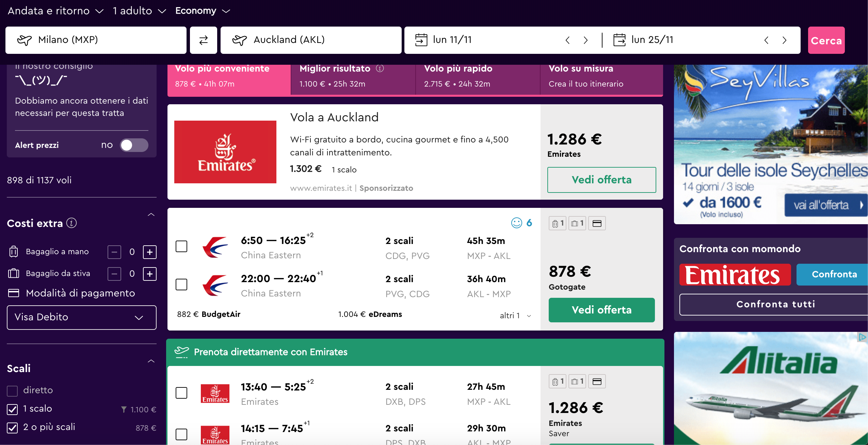Click the pink Cerca button
The image size is (868, 445).
(826, 40)
